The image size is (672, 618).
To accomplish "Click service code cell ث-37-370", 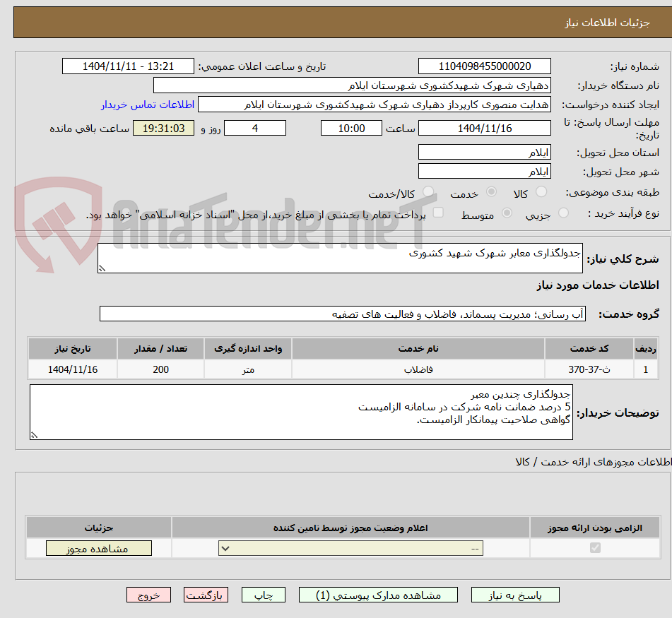I will point(589,369).
